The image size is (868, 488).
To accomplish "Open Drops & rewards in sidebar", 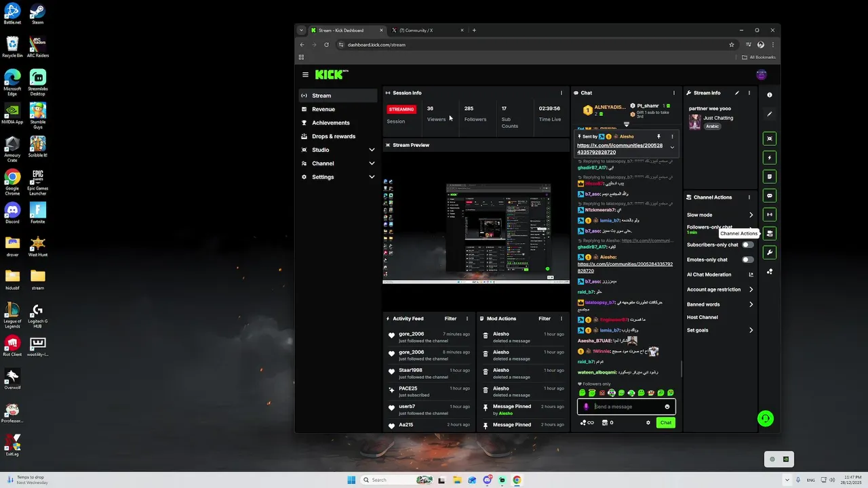I will pyautogui.click(x=338, y=136).
